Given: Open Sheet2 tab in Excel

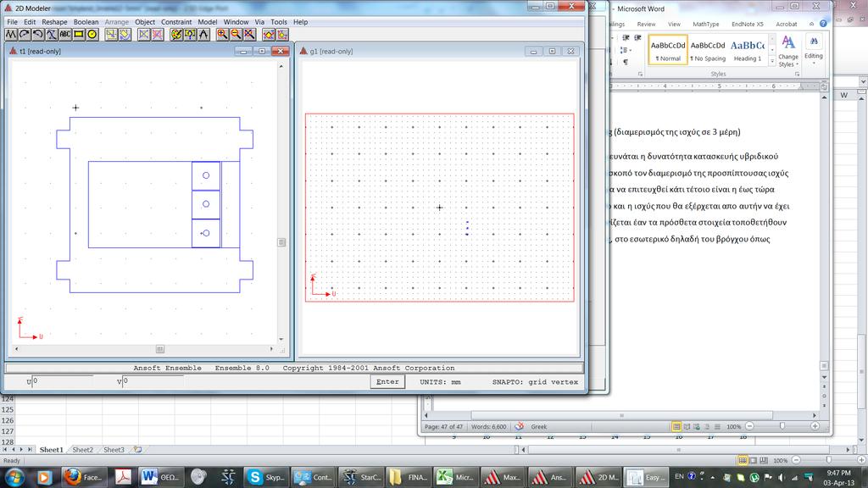Looking at the screenshot, I should click(x=82, y=450).
